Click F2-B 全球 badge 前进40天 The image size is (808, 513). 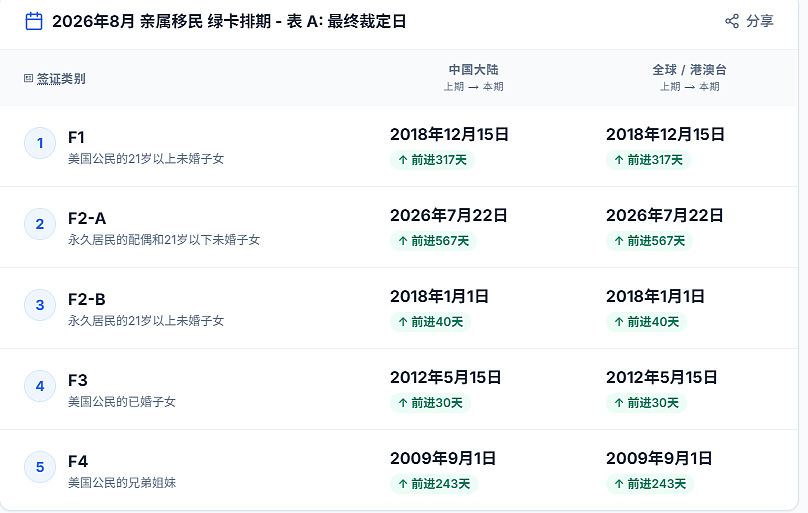[646, 321]
